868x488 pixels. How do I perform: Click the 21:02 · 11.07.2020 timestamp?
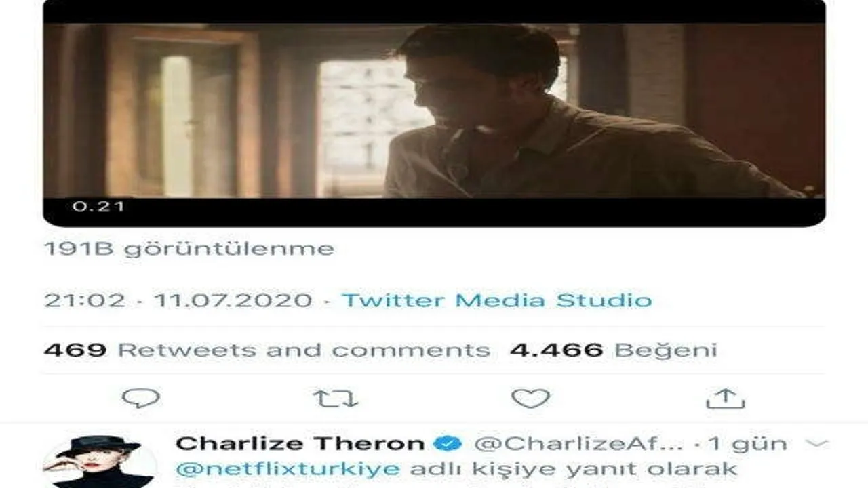click(178, 300)
